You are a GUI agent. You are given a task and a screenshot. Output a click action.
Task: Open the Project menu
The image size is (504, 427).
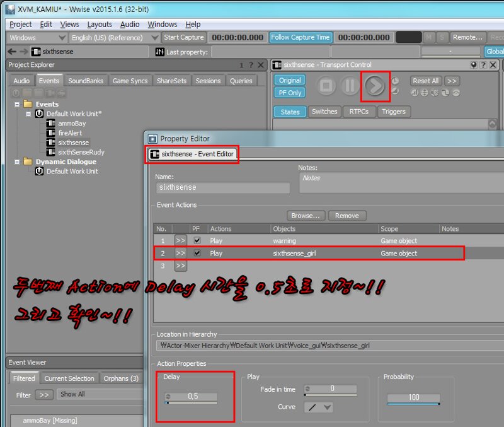coord(21,25)
